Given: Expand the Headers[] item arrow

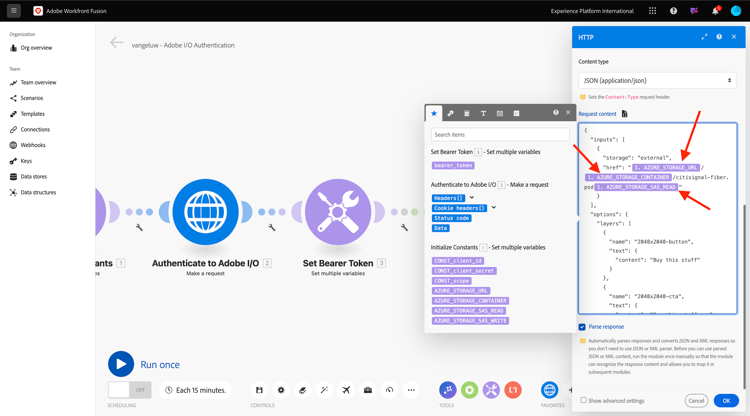Looking at the screenshot, I should (472, 197).
